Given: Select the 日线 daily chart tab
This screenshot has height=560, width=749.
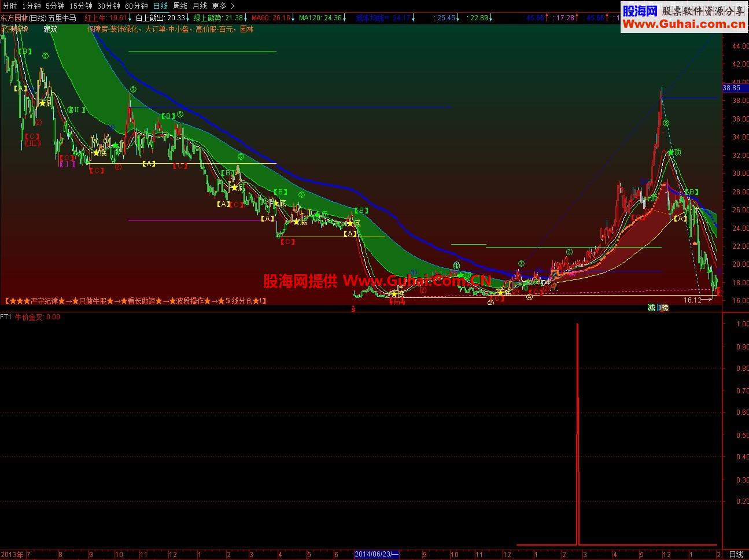Looking at the screenshot, I should pyautogui.click(x=160, y=6).
